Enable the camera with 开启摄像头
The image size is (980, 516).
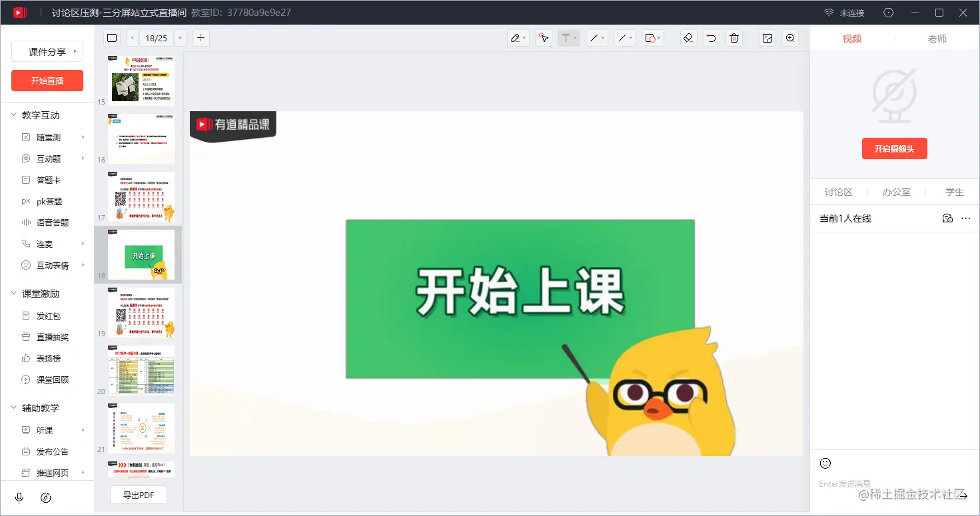[x=894, y=148]
